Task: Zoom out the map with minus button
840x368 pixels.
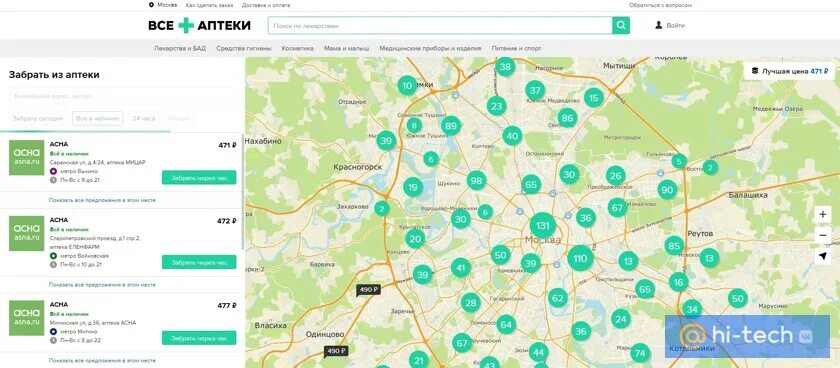Action: pyautogui.click(x=823, y=235)
